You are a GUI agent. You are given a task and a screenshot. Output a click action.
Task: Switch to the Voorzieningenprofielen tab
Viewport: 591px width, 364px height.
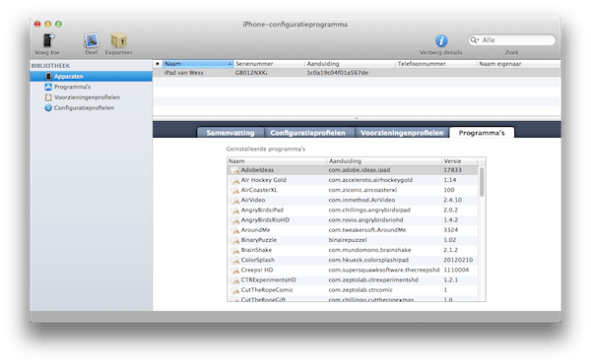point(402,133)
